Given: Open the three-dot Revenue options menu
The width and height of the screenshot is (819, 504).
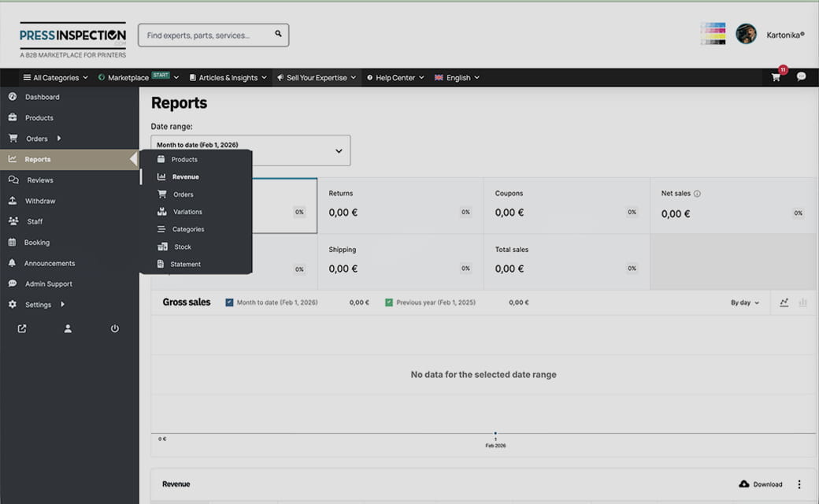Looking at the screenshot, I should [x=799, y=484].
